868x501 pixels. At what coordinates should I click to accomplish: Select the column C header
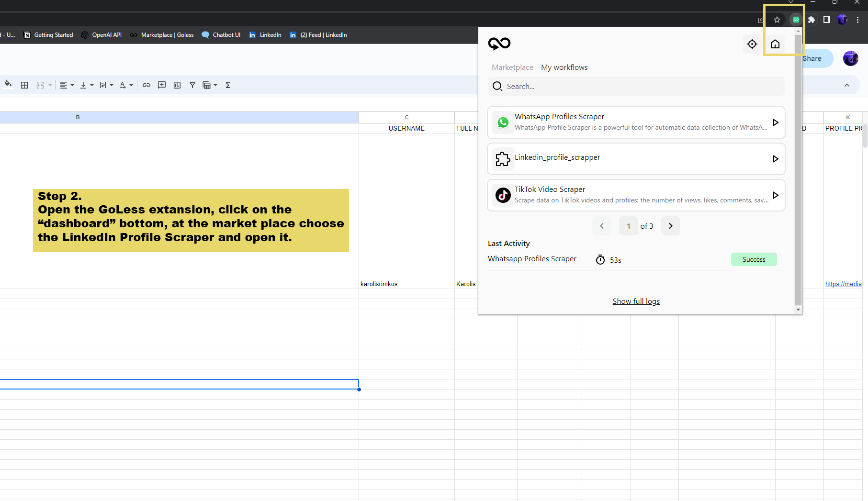coord(406,117)
